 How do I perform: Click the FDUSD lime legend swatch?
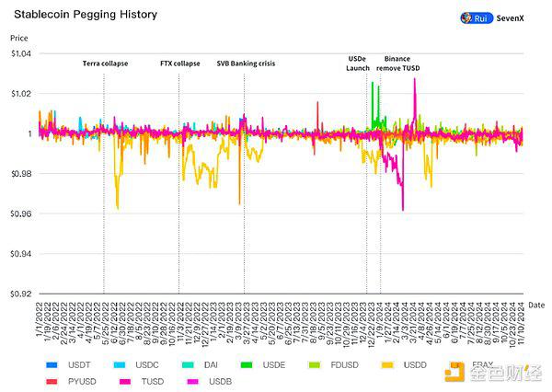[315, 365]
